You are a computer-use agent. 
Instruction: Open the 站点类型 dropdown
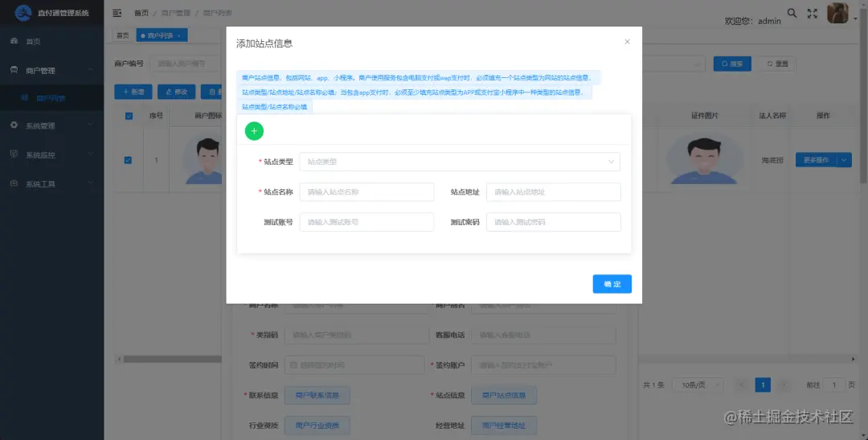pyautogui.click(x=460, y=162)
